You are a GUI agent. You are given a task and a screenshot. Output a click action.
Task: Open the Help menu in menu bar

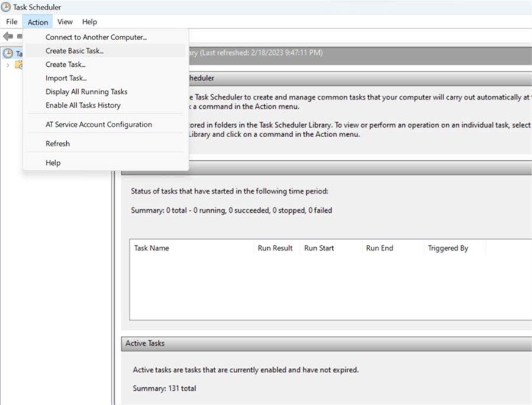(90, 22)
